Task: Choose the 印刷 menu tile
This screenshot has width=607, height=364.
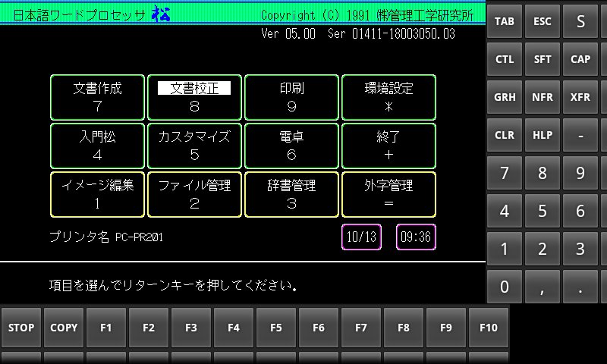Action: pos(292,98)
